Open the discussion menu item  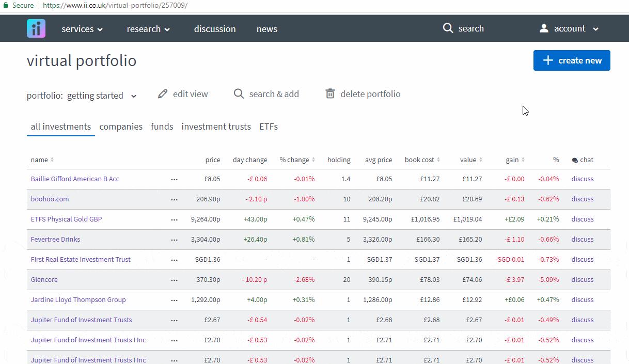point(215,29)
